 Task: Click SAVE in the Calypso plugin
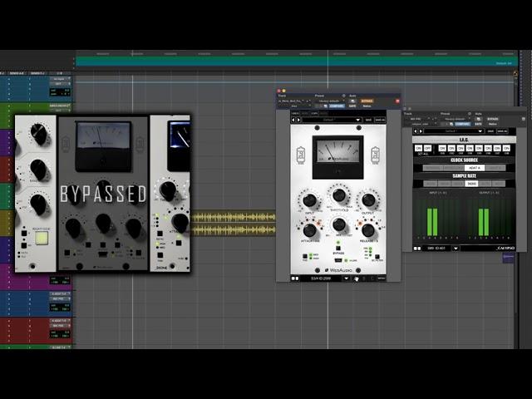pyautogui.click(x=490, y=131)
